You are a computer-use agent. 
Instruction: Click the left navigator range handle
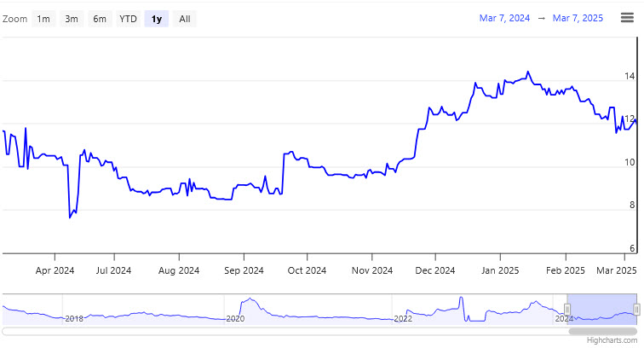[x=567, y=309]
